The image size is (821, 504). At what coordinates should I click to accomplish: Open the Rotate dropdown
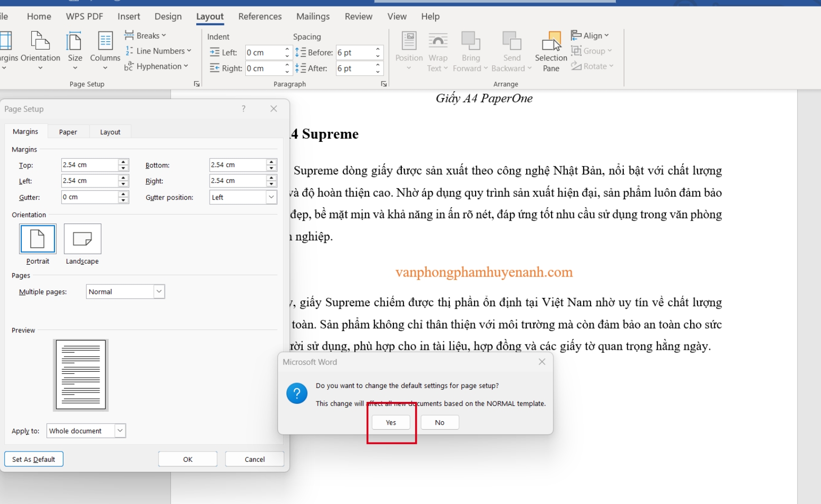point(593,66)
